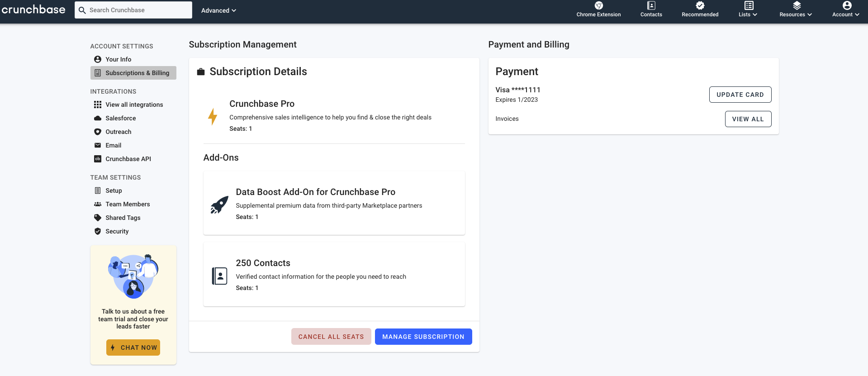Click the Subscriptions & Billing receipt icon

(98, 73)
